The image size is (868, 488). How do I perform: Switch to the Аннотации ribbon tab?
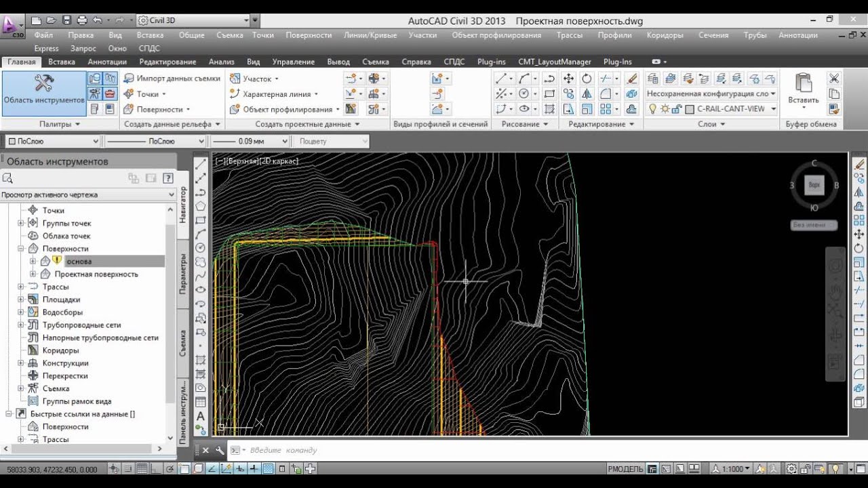click(107, 62)
